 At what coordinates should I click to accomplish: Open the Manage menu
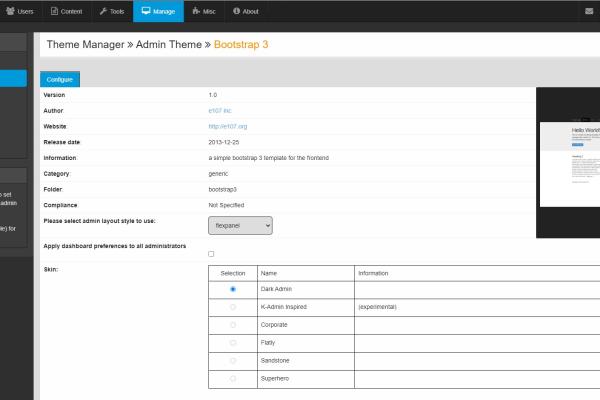pyautogui.click(x=158, y=11)
